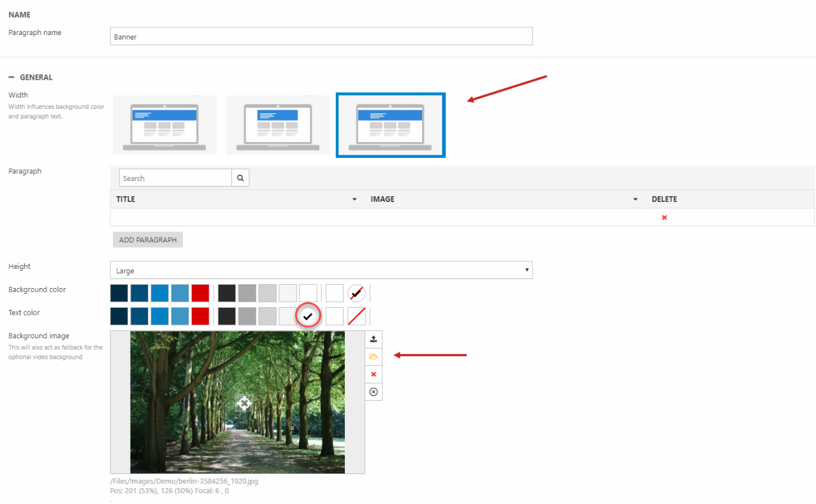Open the folder browse icon for background image

374,356
